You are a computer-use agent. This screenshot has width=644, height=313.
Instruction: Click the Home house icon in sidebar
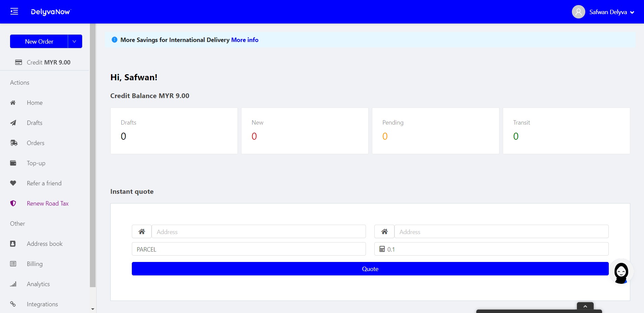[13, 102]
